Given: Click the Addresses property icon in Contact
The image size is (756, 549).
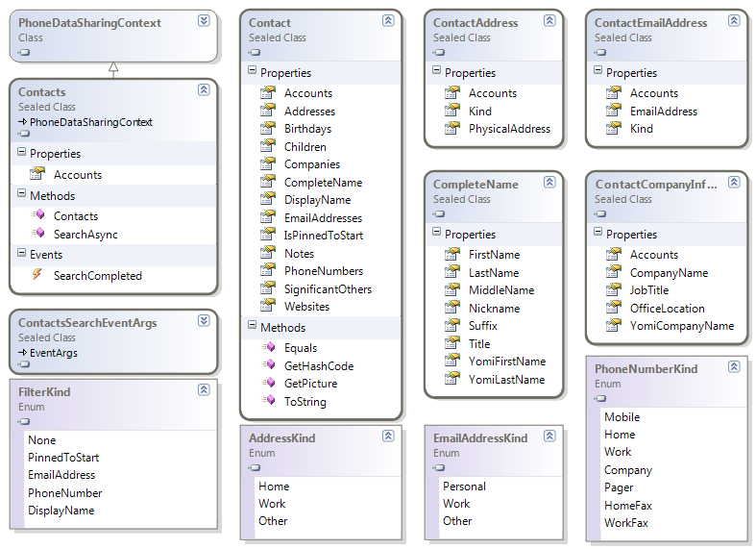Looking at the screenshot, I should [x=268, y=110].
